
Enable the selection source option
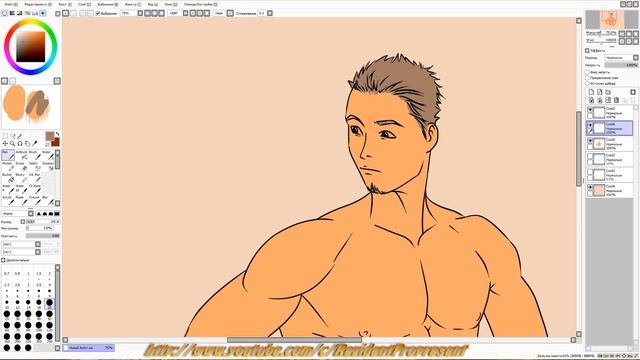point(587,83)
